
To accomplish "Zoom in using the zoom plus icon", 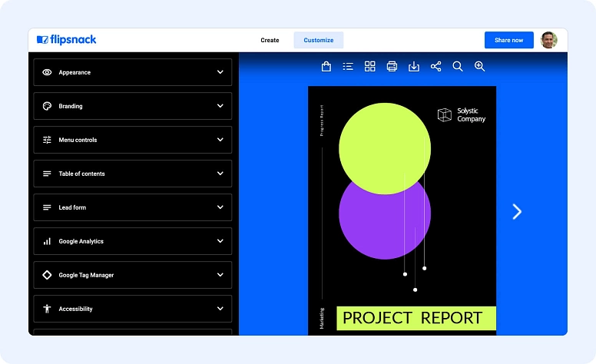I will [x=480, y=67].
